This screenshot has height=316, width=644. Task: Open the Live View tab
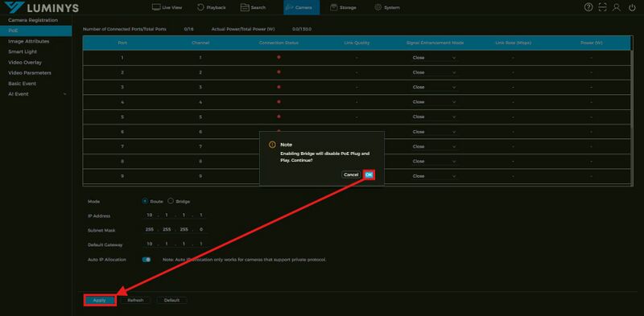[167, 7]
